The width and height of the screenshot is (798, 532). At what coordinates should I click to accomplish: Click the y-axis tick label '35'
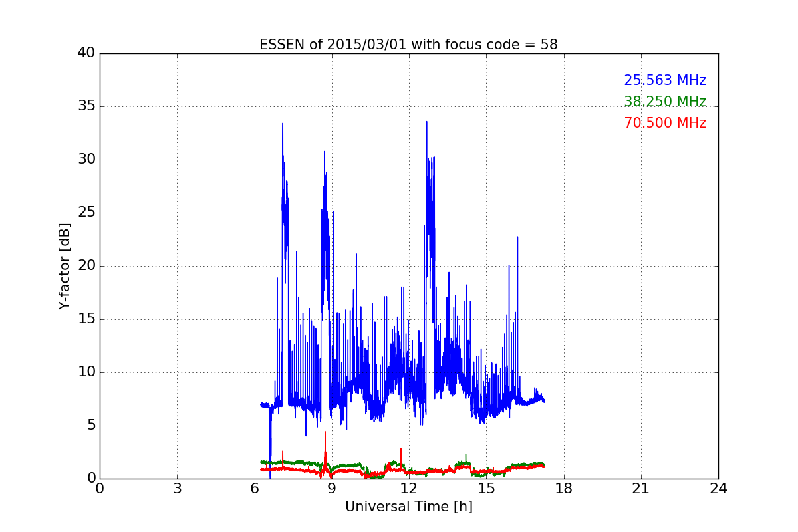point(86,106)
